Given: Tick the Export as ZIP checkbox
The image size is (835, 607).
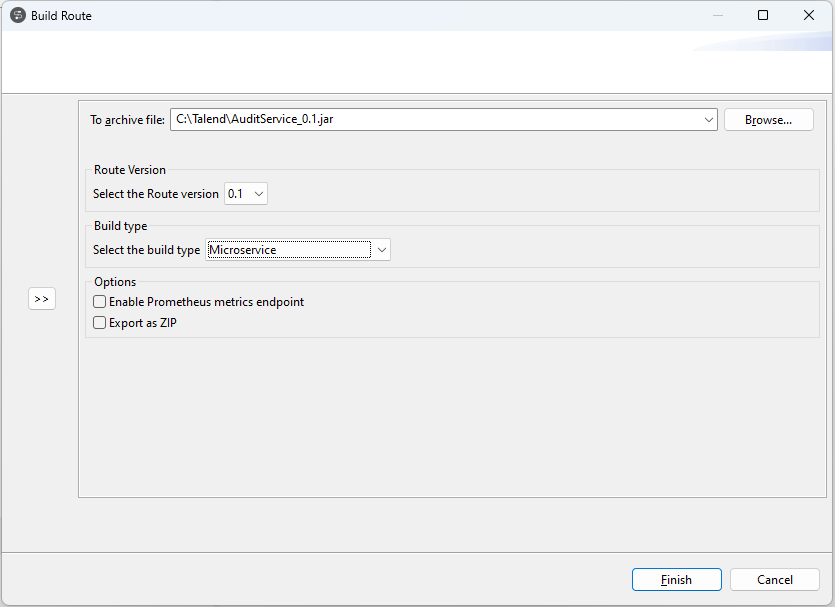Looking at the screenshot, I should click(x=100, y=323).
